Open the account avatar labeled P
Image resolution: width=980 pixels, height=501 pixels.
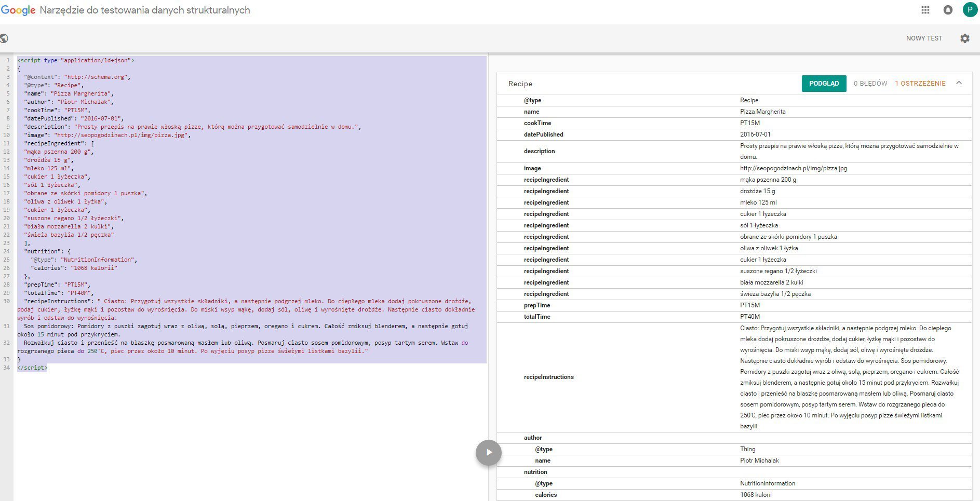[x=970, y=10]
